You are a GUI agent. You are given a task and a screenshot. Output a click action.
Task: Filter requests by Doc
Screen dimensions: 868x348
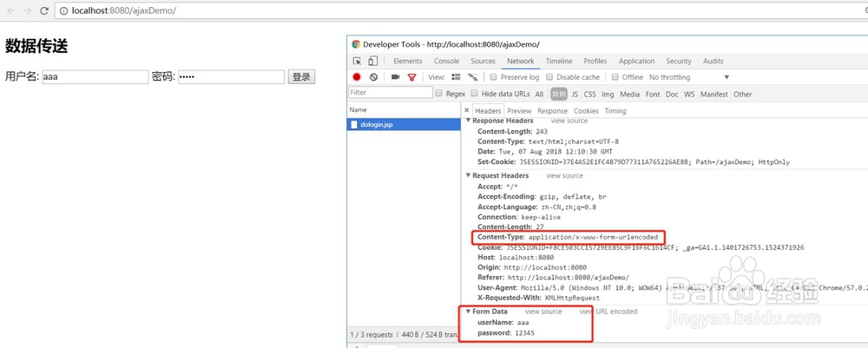tap(672, 94)
